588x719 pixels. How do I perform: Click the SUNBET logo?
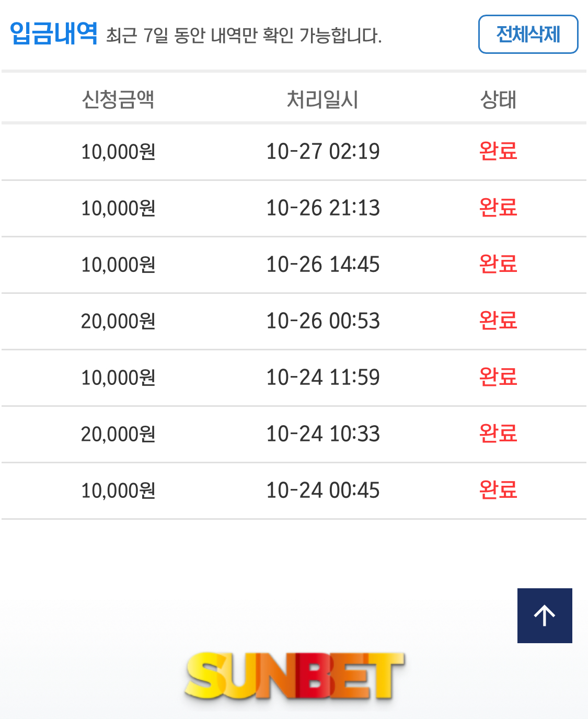pos(294,676)
